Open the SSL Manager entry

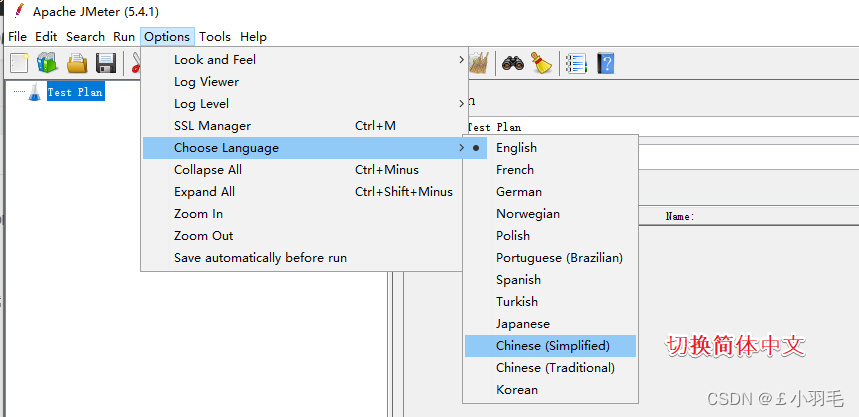pyautogui.click(x=306, y=126)
